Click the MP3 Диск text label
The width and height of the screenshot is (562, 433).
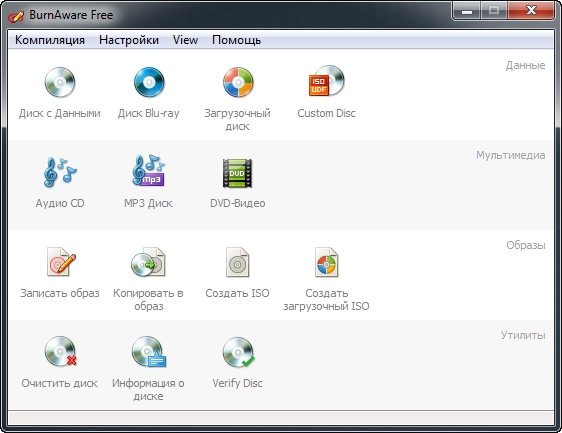tap(148, 203)
